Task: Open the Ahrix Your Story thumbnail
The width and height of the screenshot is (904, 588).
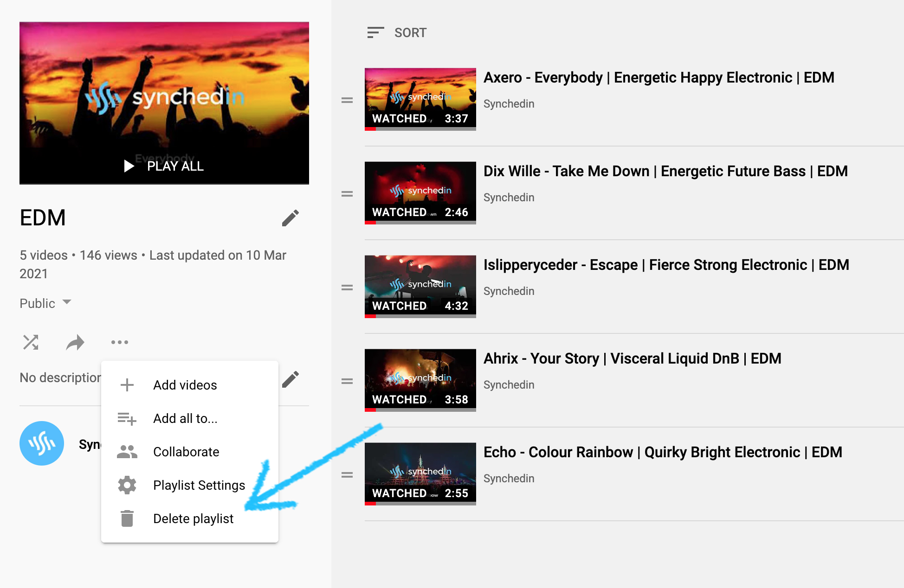Action: (x=420, y=380)
